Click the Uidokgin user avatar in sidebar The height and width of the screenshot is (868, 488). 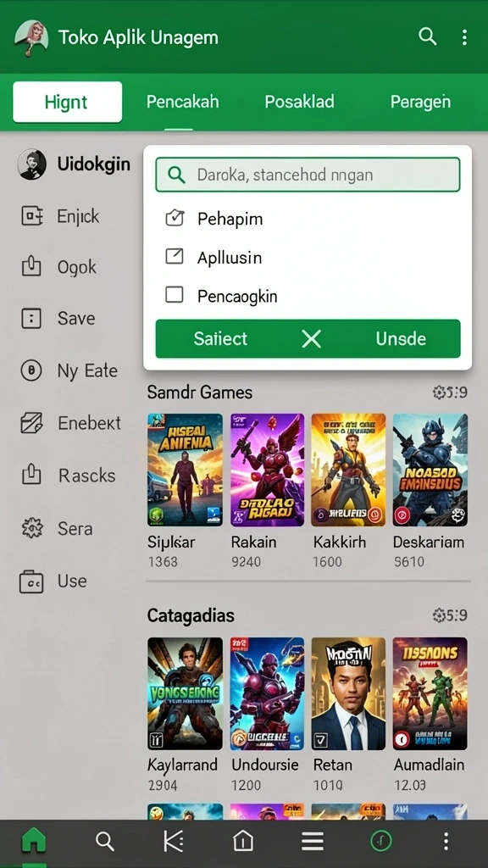31,164
